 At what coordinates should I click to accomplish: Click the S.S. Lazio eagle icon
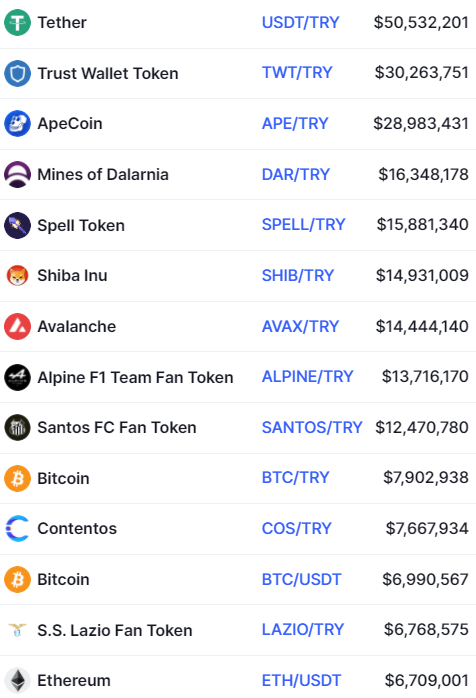(x=17, y=630)
